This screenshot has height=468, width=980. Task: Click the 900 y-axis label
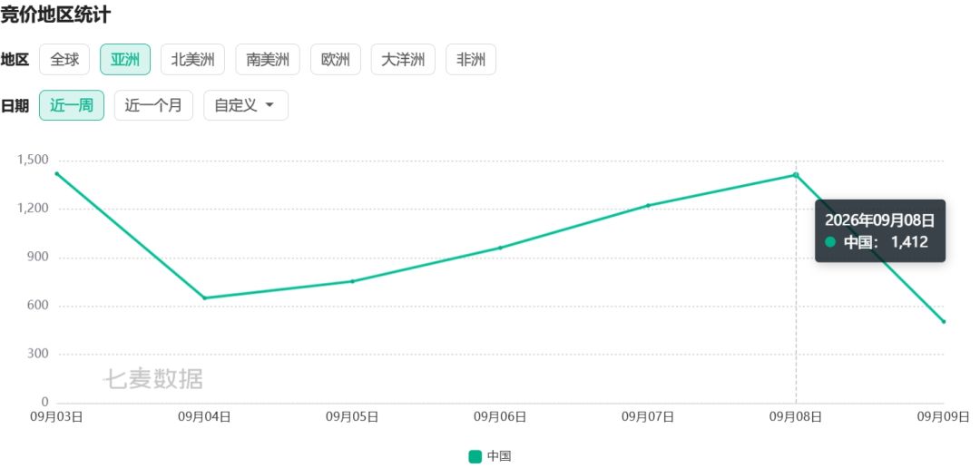click(x=39, y=258)
